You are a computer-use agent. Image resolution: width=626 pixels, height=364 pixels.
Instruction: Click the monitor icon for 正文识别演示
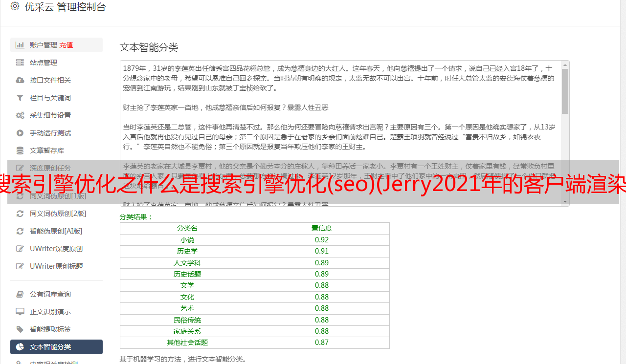pos(20,312)
